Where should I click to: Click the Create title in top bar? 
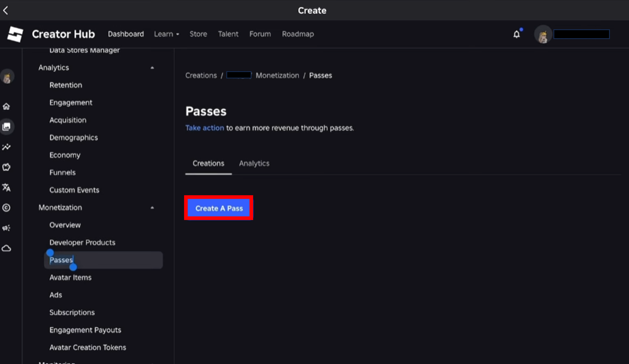pos(312,11)
